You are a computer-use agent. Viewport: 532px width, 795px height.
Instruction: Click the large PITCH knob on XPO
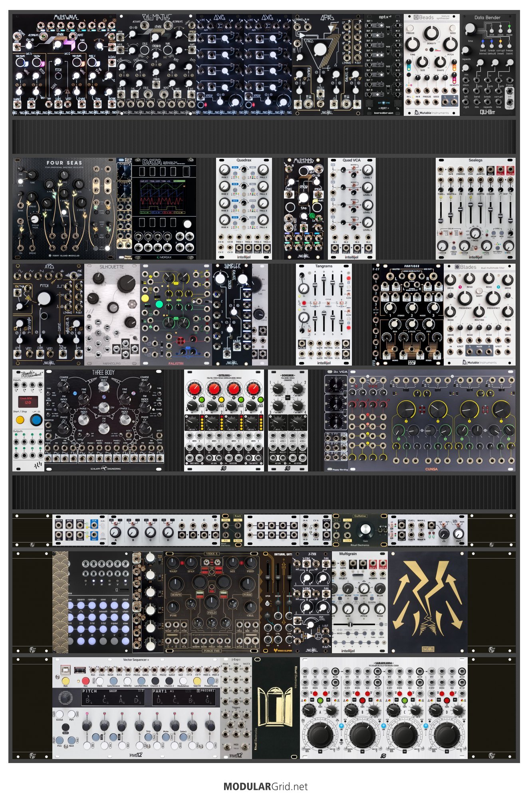tap(44, 298)
